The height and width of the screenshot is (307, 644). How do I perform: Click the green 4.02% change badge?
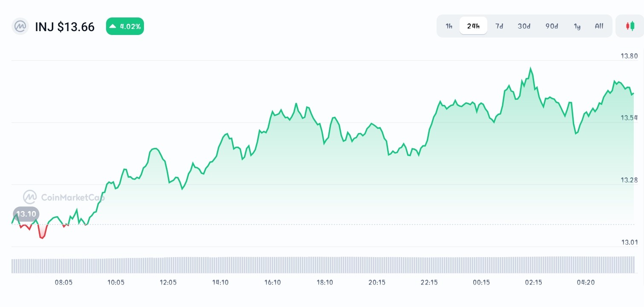(x=125, y=26)
